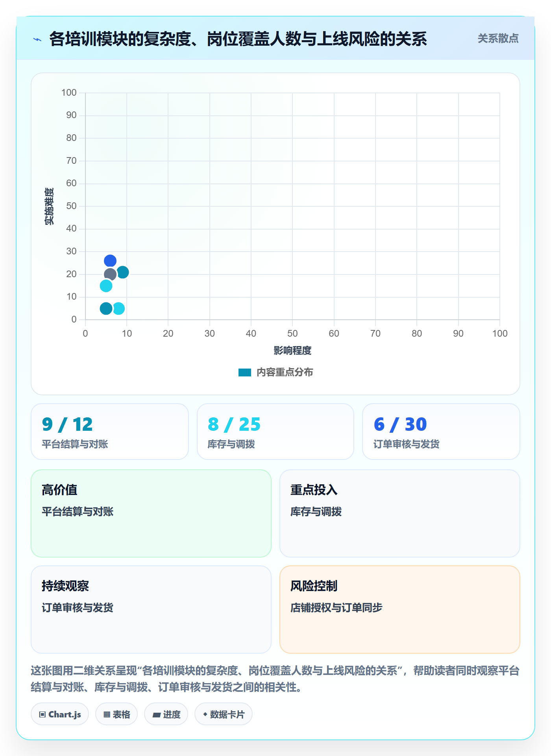The image size is (551, 756).
Task: Open the 6 / 30 订单审核与发货 stat card
Action: click(x=441, y=432)
